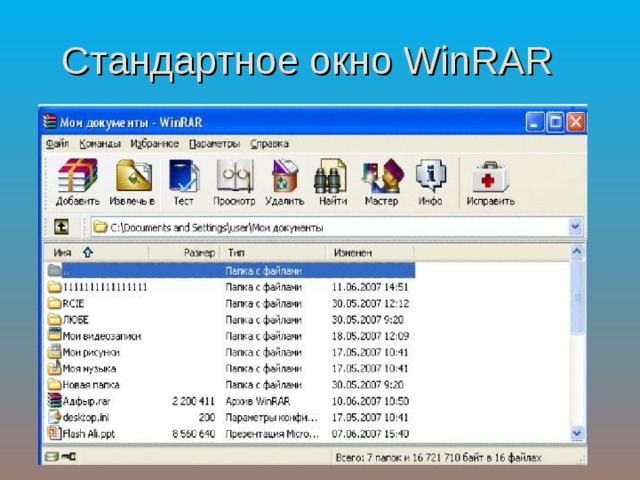The height and width of the screenshot is (480, 640).
Task: Select the RCIE folder icon
Action: [x=54, y=303]
